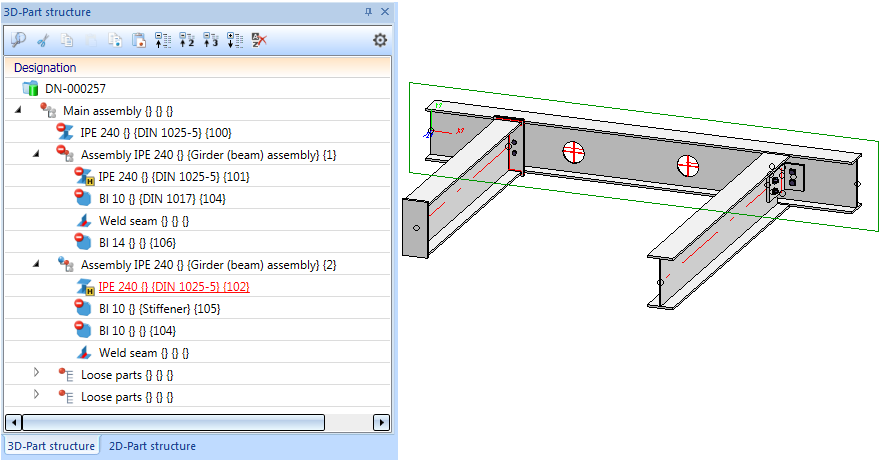The height and width of the screenshot is (461, 879).
Task: Click the expand to level 2 icon
Action: click(187, 41)
